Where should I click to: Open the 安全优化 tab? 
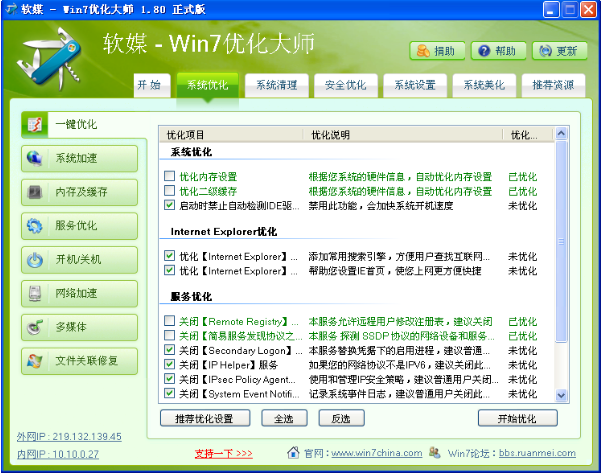(346, 85)
